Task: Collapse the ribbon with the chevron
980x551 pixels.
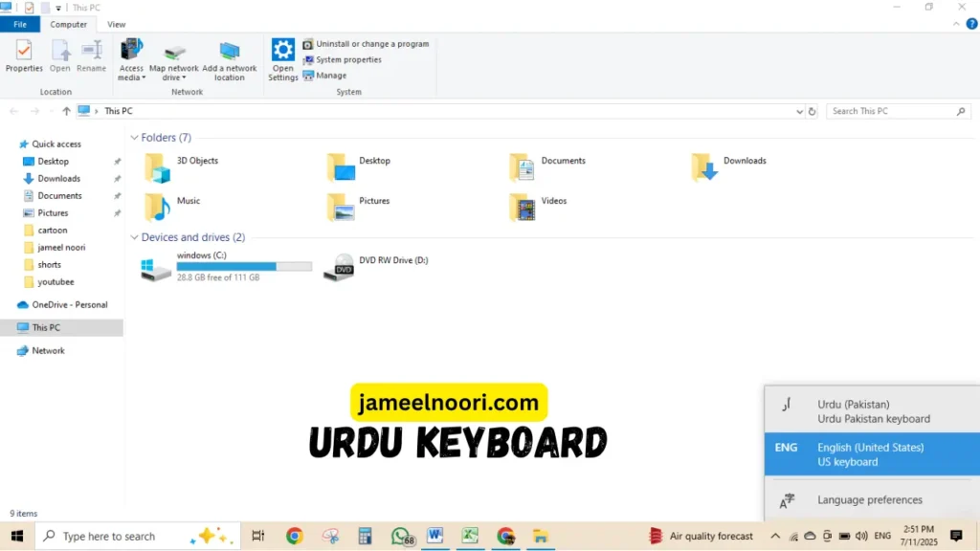Action: click(x=956, y=24)
